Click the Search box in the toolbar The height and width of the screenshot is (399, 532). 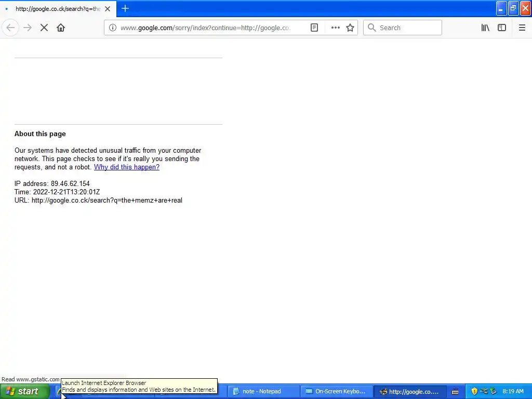pos(403,28)
